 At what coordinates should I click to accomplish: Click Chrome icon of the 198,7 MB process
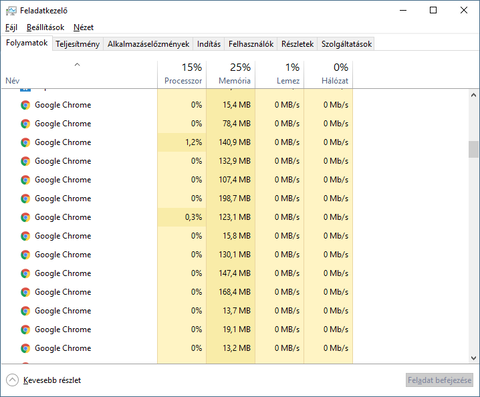(x=25, y=199)
